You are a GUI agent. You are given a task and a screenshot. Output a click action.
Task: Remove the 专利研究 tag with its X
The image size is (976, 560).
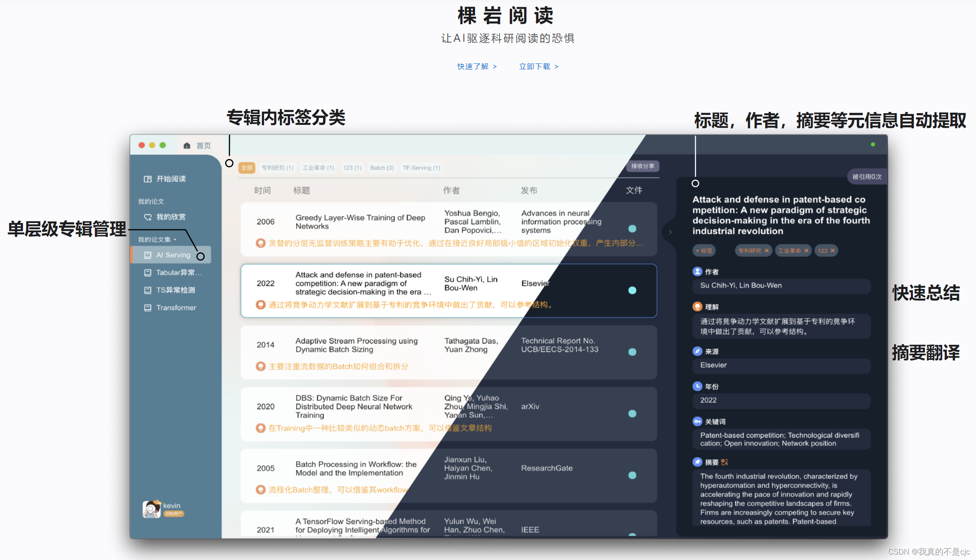pyautogui.click(x=767, y=251)
